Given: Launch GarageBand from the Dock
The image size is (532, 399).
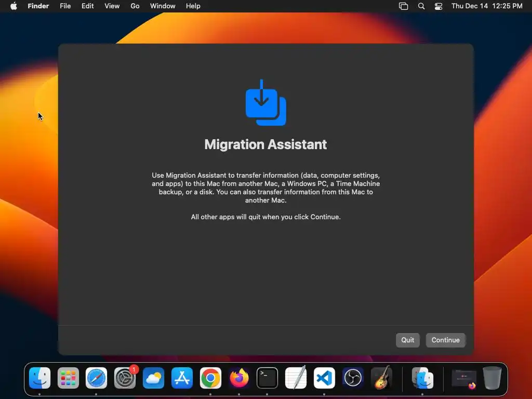Looking at the screenshot, I should tap(381, 378).
